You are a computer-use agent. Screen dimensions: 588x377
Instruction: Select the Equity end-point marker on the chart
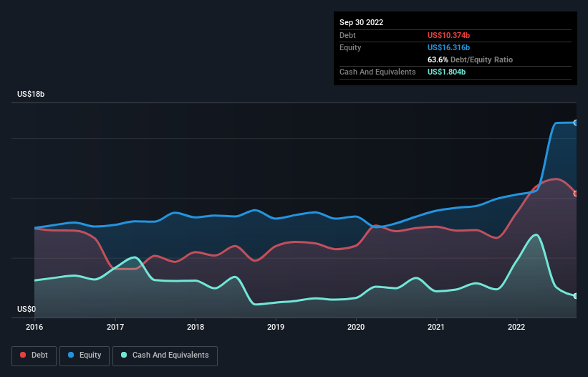point(576,123)
